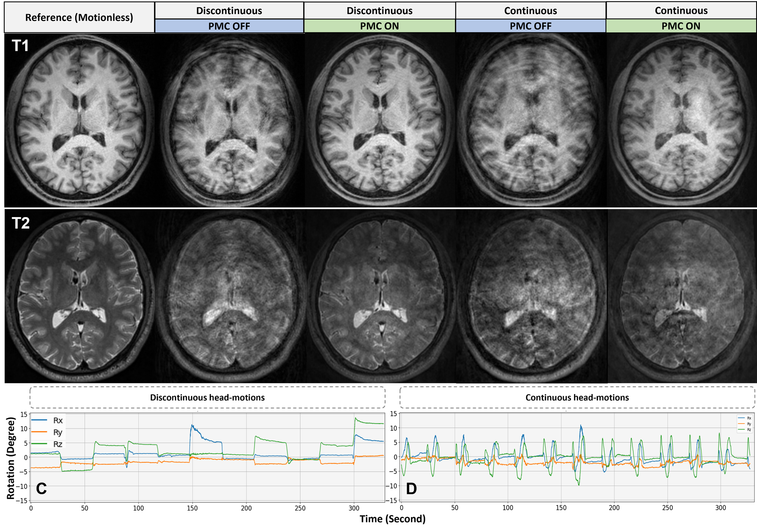Click the bold D panel letter

(411, 489)
